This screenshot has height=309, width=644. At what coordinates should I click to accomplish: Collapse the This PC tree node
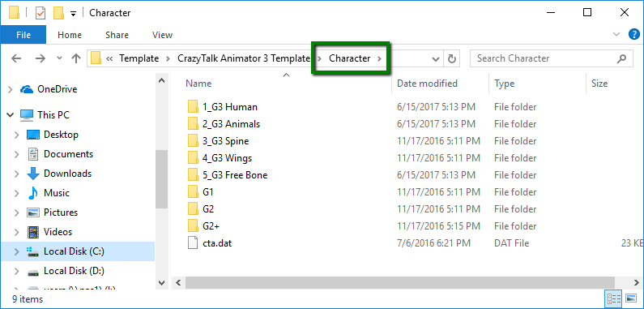coord(11,115)
